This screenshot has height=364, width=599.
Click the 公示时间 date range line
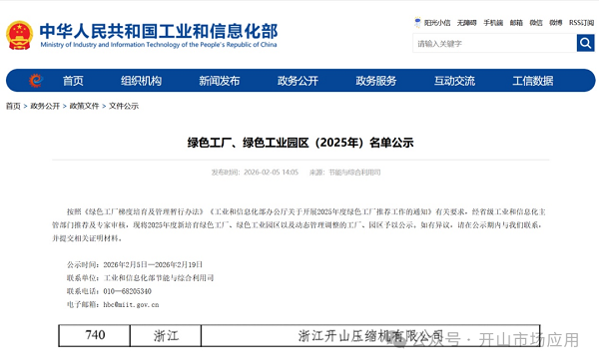(x=135, y=264)
